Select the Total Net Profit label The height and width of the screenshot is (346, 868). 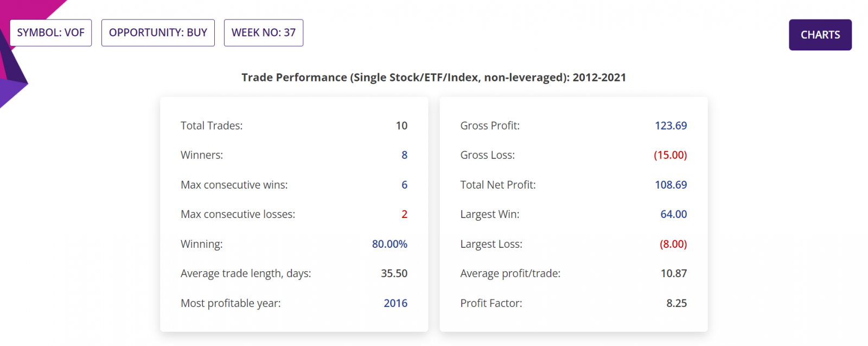pyautogui.click(x=498, y=185)
